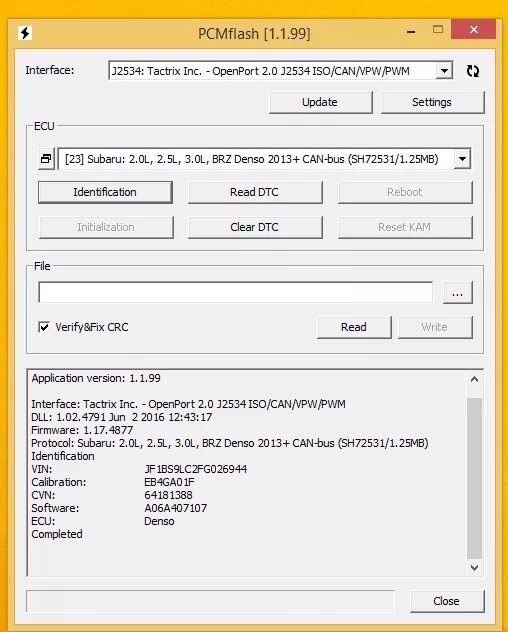Browse for a file with the ellipsis button

tap(458, 293)
